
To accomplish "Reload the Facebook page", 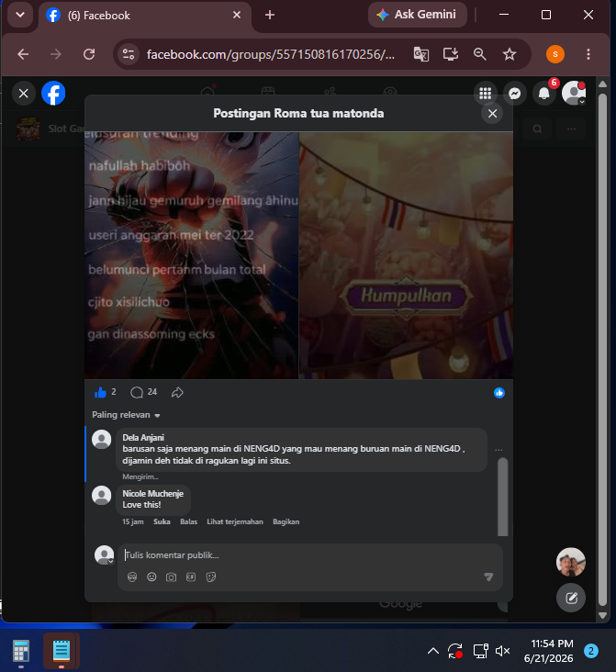I will click(89, 54).
